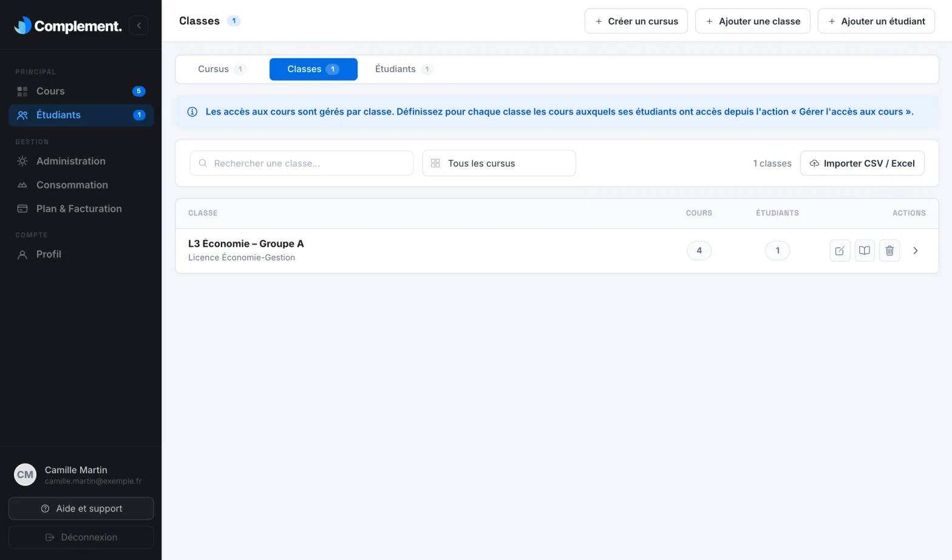
Task: Click the Camille Martin user name
Action: click(x=76, y=470)
